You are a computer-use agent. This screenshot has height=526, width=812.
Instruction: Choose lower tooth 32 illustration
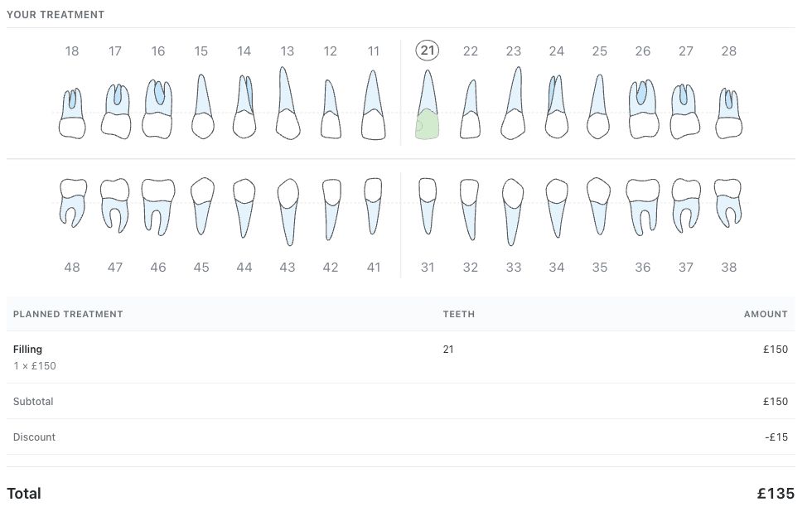[x=470, y=210]
